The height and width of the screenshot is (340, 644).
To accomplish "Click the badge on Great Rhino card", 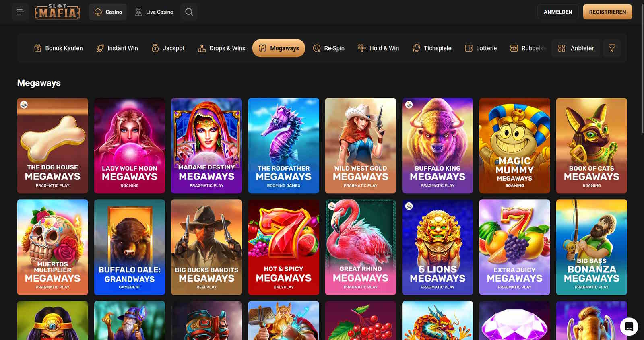I will click(x=332, y=206).
